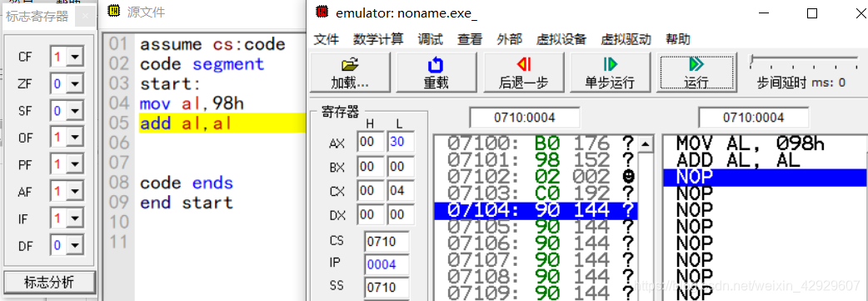Select highlighted memory row 07104
The width and height of the screenshot is (868, 301).
pyautogui.click(x=536, y=211)
